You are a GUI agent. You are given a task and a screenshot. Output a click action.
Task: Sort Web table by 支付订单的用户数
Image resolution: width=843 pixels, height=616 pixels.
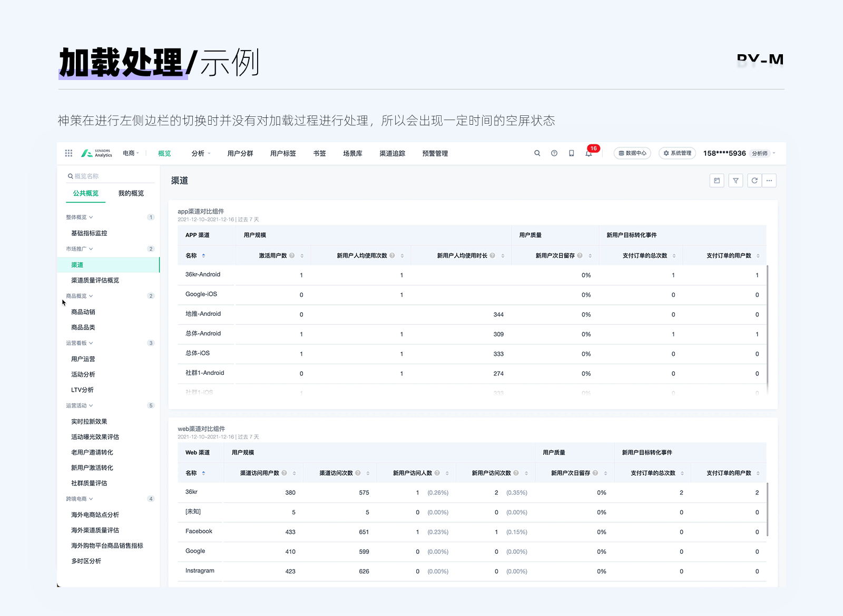tap(758, 473)
